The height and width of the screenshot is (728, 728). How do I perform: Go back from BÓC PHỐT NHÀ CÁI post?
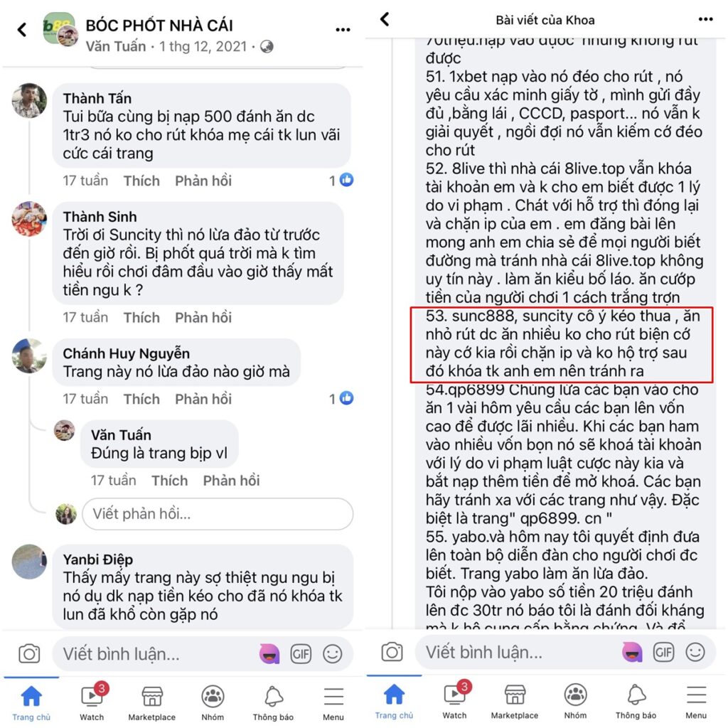tap(22, 30)
